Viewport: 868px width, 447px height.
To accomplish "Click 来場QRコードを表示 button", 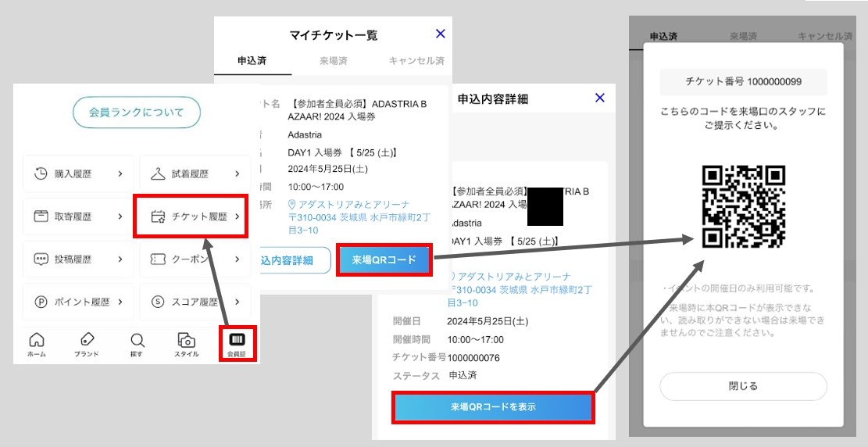I will [493, 407].
